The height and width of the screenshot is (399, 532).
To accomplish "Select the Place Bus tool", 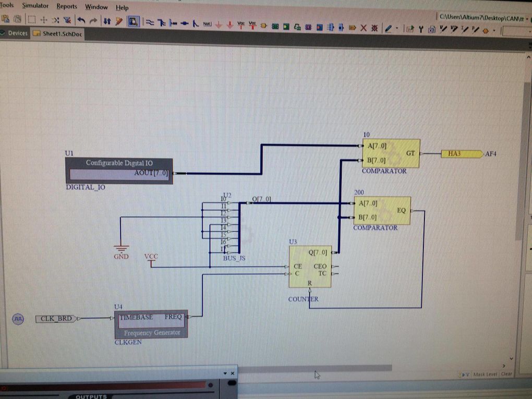I will (162, 21).
